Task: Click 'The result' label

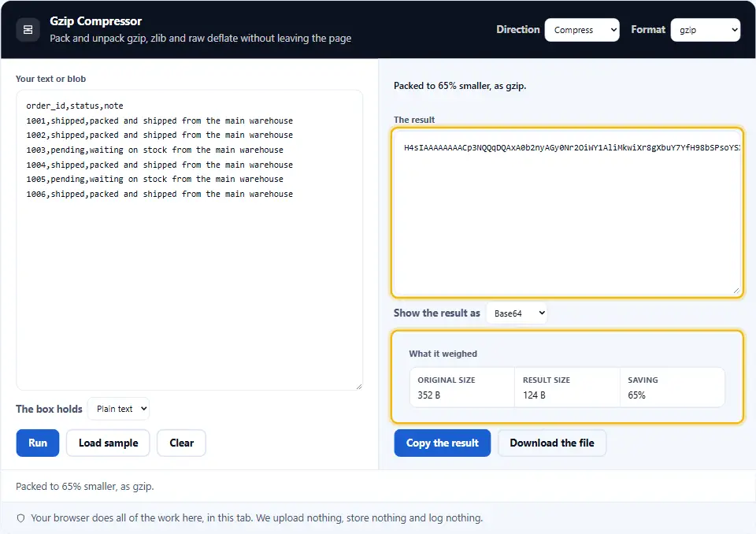Action: coord(414,120)
